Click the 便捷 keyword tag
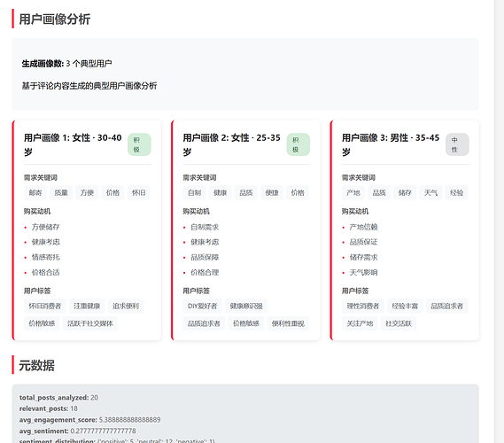Viewport: 504px width, 443px height. [x=272, y=193]
